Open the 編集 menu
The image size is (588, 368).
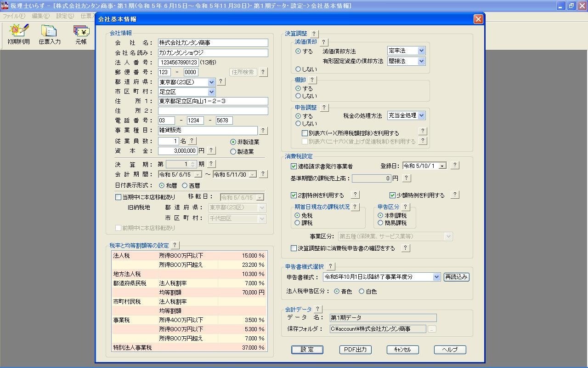click(x=40, y=16)
